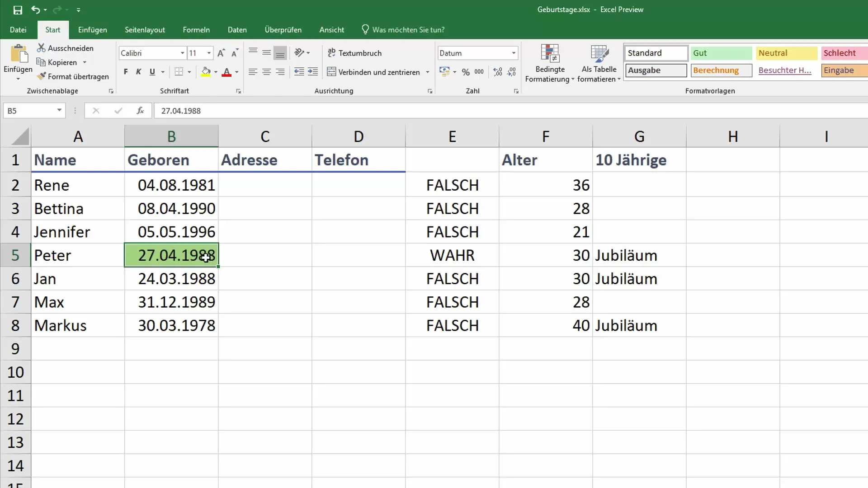Toggle Italic text formatting
The image size is (868, 488).
138,72
